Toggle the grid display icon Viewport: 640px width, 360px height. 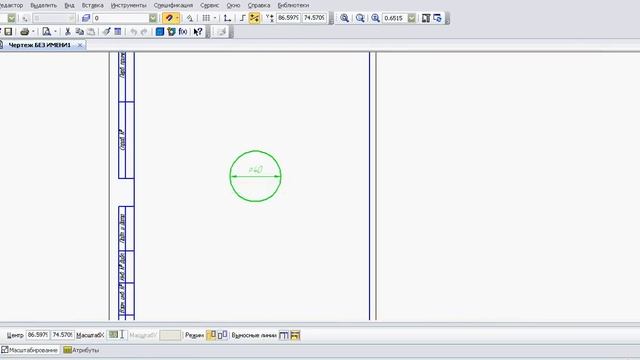tap(206, 18)
